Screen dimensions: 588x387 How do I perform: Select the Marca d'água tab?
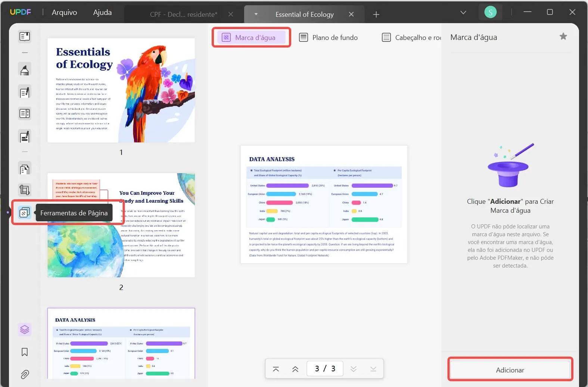point(251,37)
